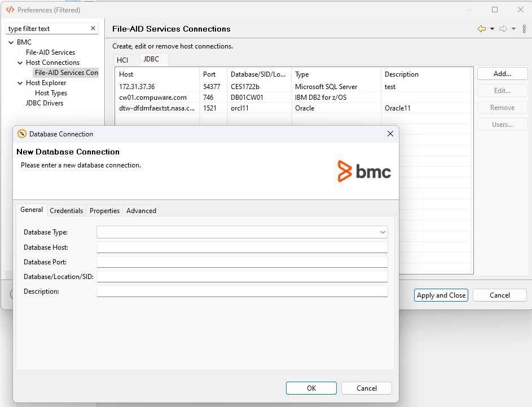This screenshot has height=407, width=532.
Task: Select the BMC tree item
Action: 24,42
